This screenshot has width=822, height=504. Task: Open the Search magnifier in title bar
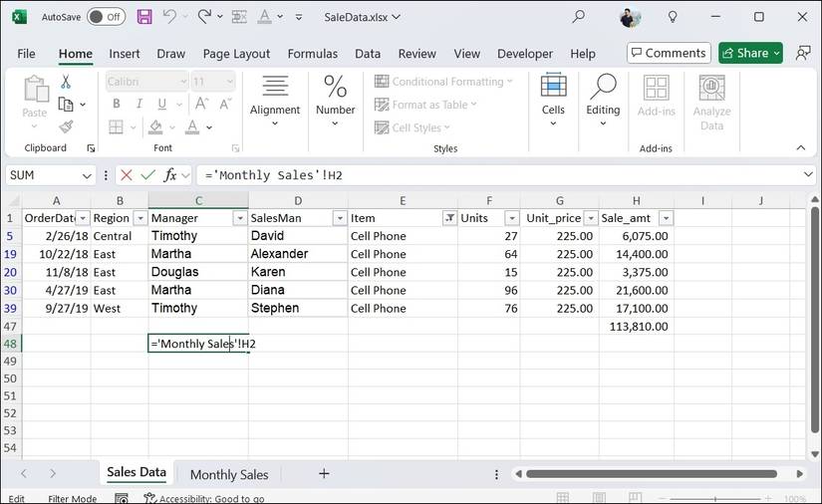coord(578,17)
